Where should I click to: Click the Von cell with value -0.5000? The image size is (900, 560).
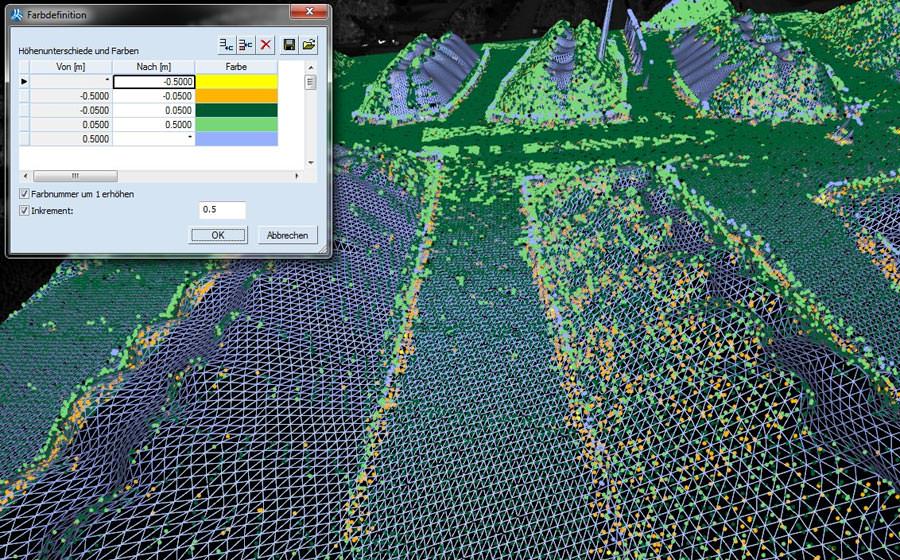[71, 96]
